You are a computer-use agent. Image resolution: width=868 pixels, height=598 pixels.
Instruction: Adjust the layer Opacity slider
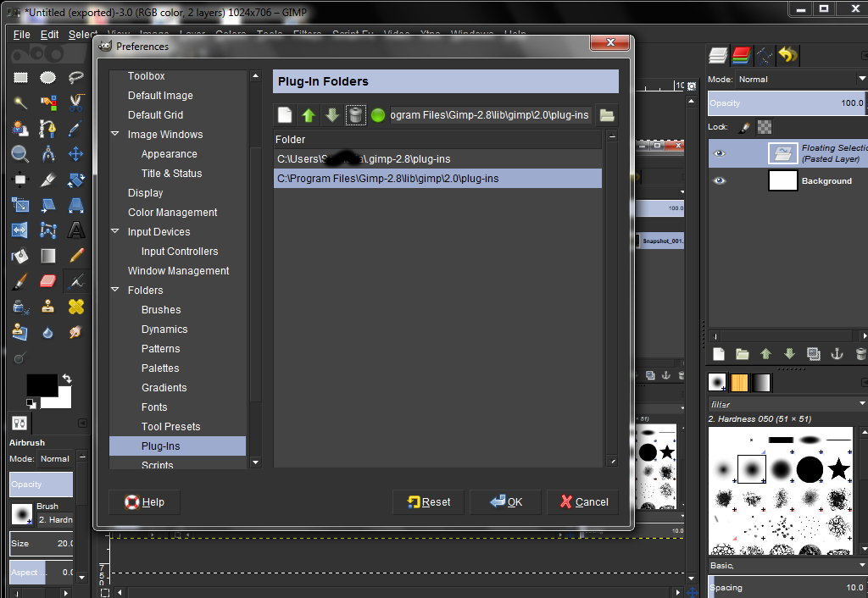pyautogui.click(x=787, y=102)
